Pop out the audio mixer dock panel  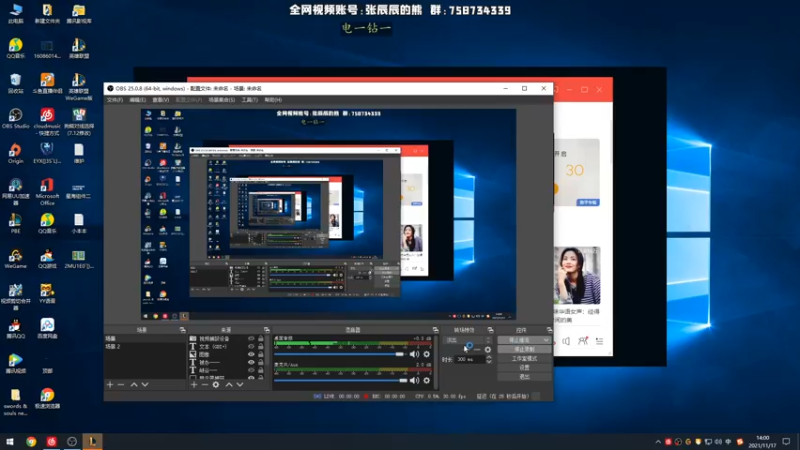pyautogui.click(x=435, y=330)
